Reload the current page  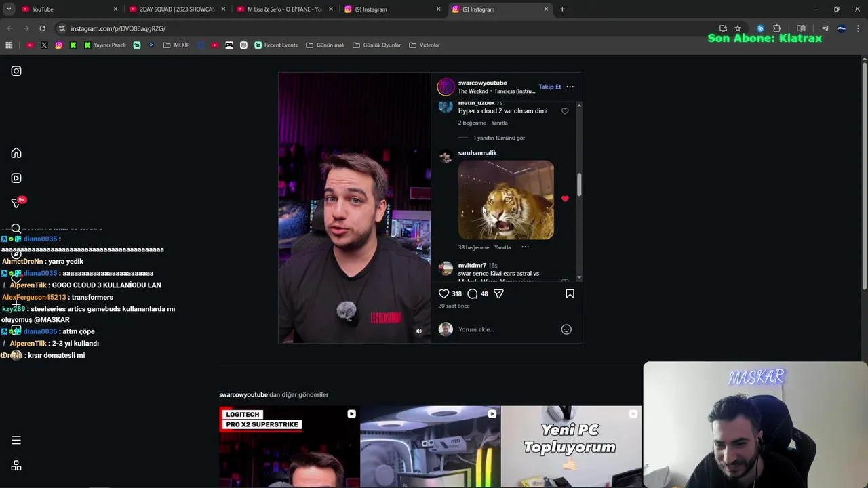click(x=42, y=28)
